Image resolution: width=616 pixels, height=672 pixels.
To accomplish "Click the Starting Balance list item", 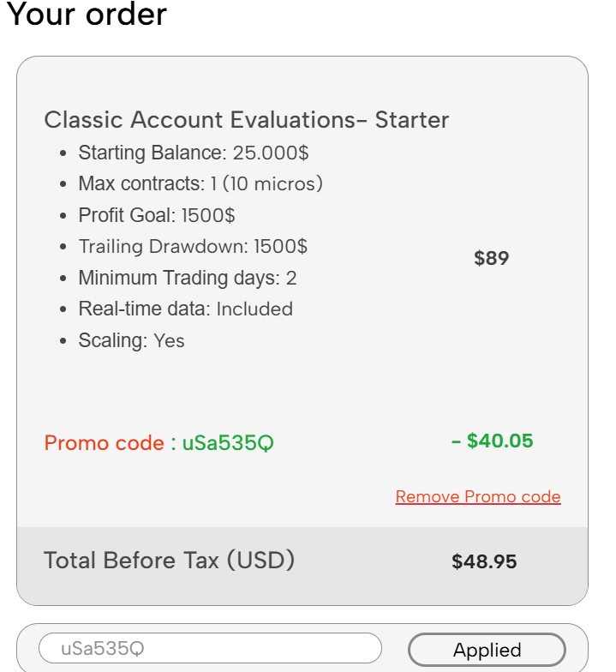I will pos(193,153).
